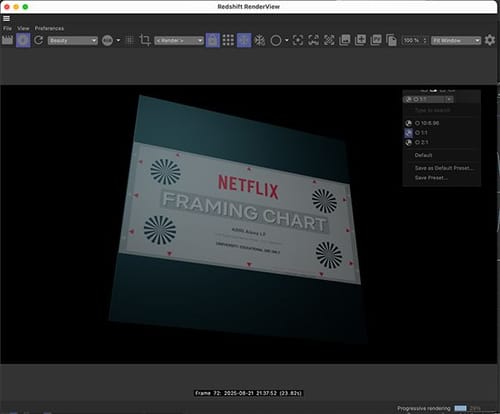The width and height of the screenshot is (500, 414).
Task: Open the hamburger menu icon
Action: point(6,19)
